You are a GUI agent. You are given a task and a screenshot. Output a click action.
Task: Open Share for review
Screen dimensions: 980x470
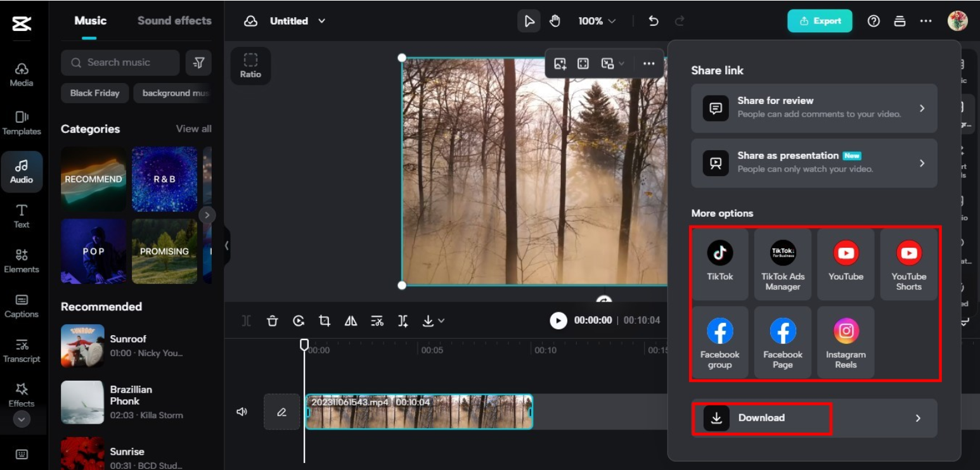(814, 108)
